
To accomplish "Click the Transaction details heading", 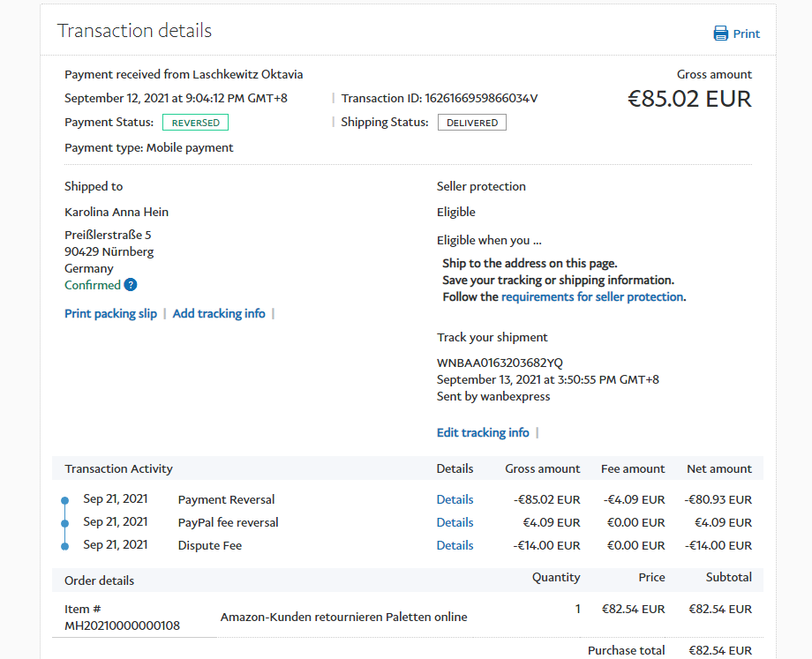I will click(134, 31).
